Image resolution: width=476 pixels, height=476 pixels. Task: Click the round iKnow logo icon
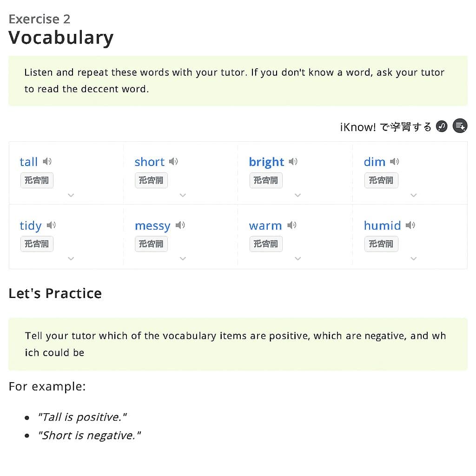coord(442,126)
